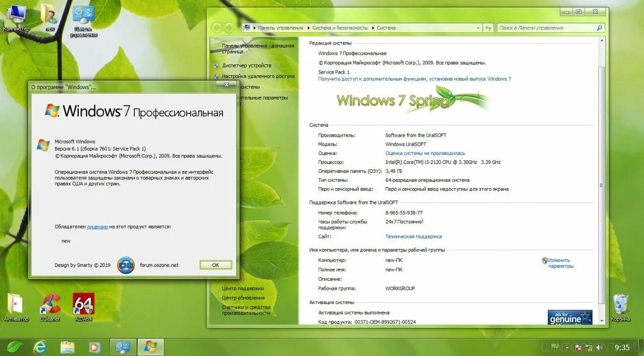Screen dimensions: 644x356
Task: Open the volume speaker tray icon
Action: pos(599,348)
